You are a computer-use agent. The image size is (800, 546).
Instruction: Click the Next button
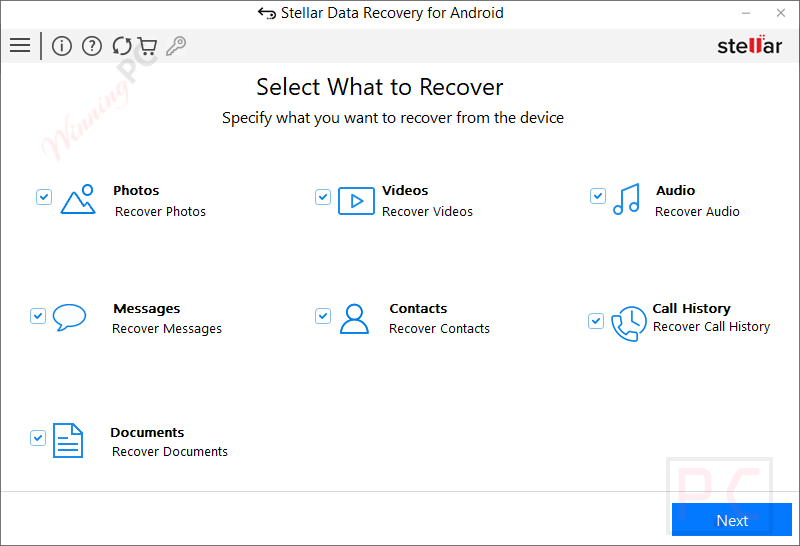(x=732, y=519)
